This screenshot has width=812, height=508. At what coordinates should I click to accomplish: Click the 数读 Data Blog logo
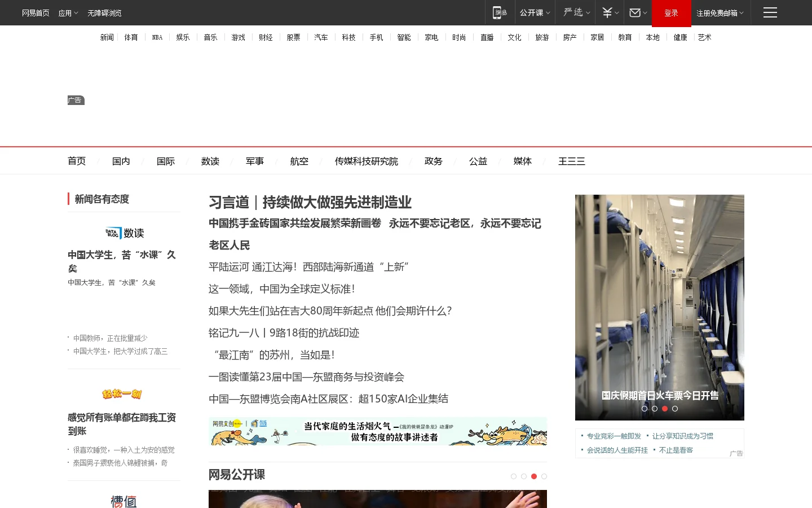point(124,233)
